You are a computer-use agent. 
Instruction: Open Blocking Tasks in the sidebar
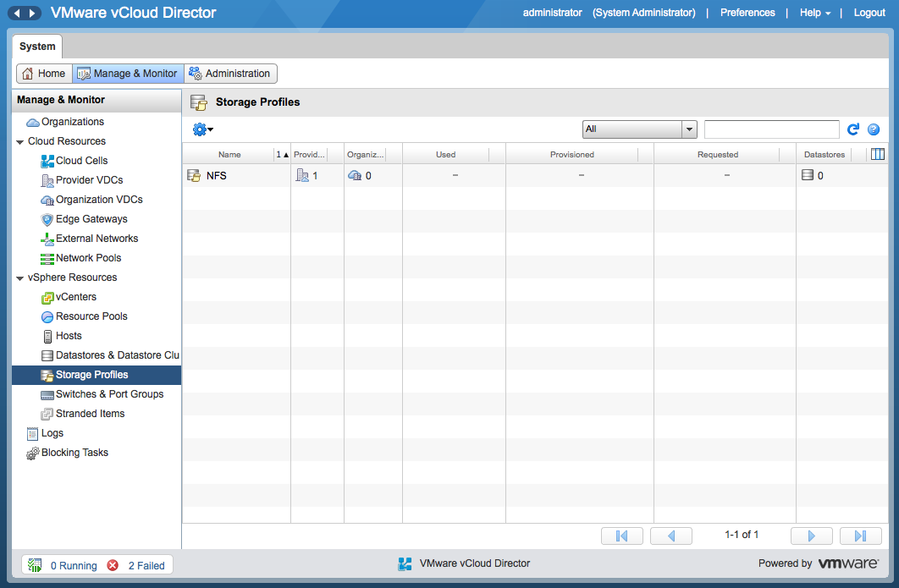(x=74, y=453)
